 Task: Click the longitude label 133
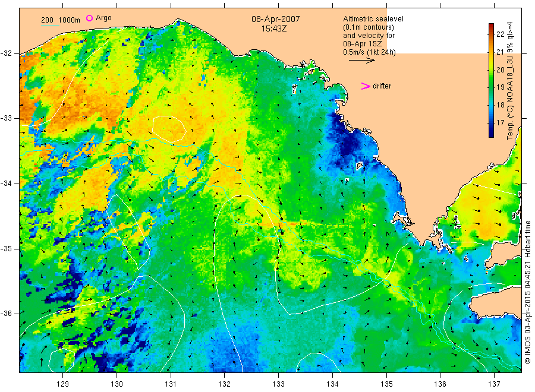[278, 384]
